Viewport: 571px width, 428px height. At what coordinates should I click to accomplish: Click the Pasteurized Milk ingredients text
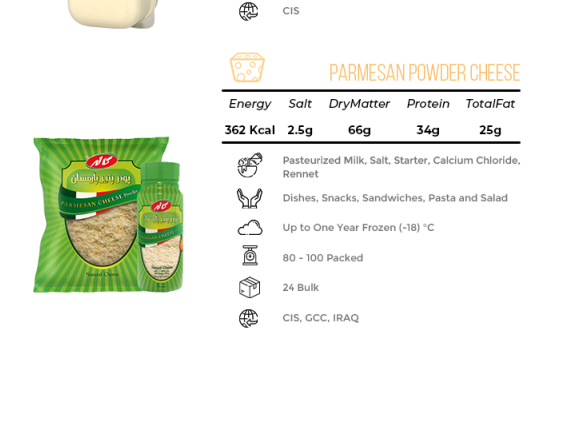(401, 167)
